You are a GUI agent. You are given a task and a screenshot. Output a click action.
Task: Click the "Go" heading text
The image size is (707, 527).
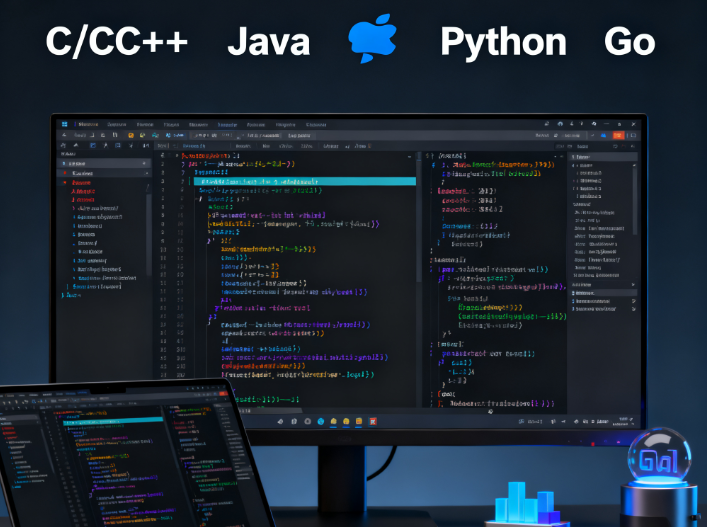629,42
